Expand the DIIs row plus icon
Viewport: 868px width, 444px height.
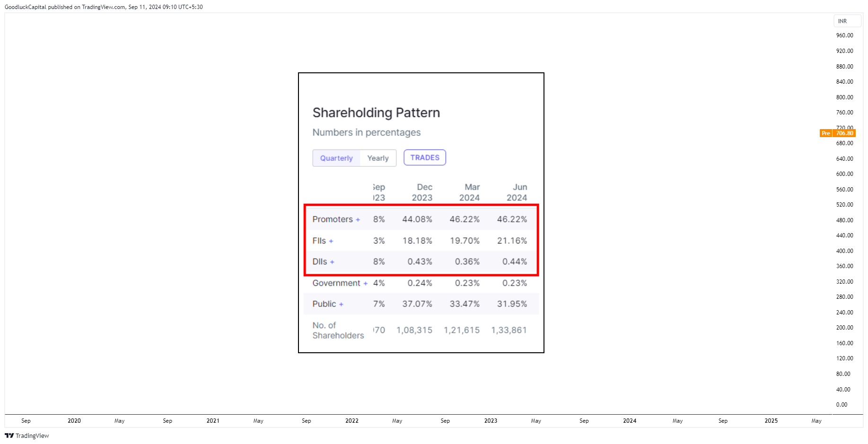tap(332, 262)
